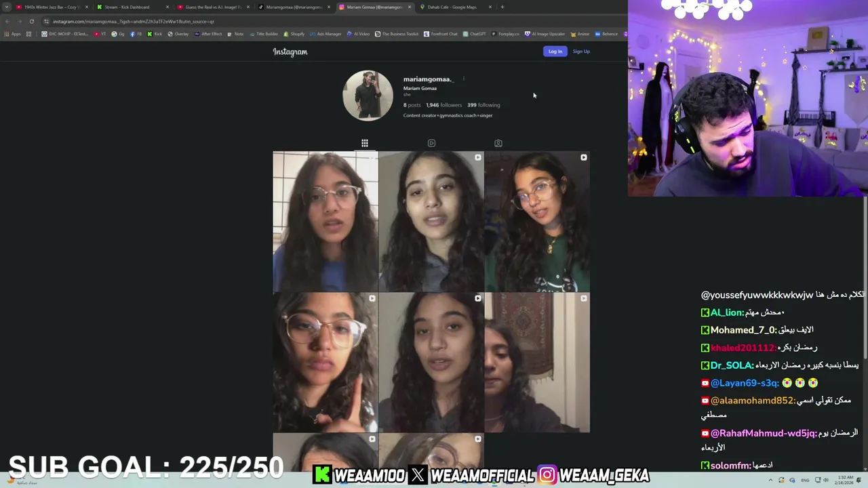
Task: Open the Title Builder bookmark
Action: pyautogui.click(x=264, y=34)
